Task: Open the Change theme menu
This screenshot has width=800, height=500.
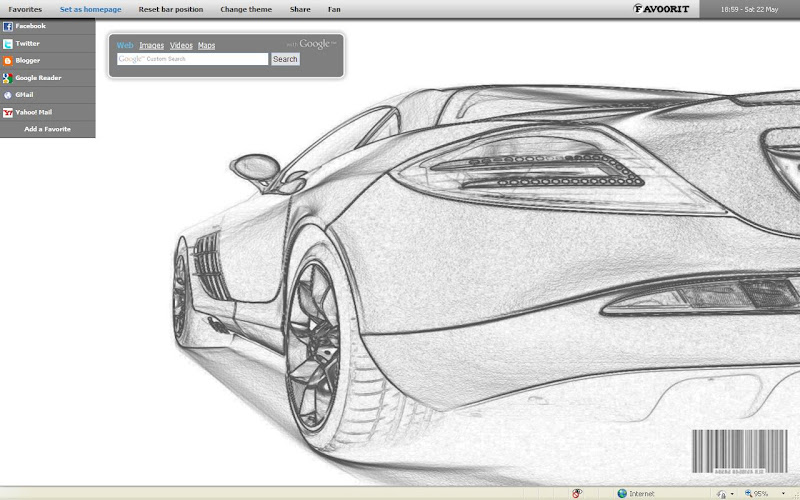Action: 246,9
